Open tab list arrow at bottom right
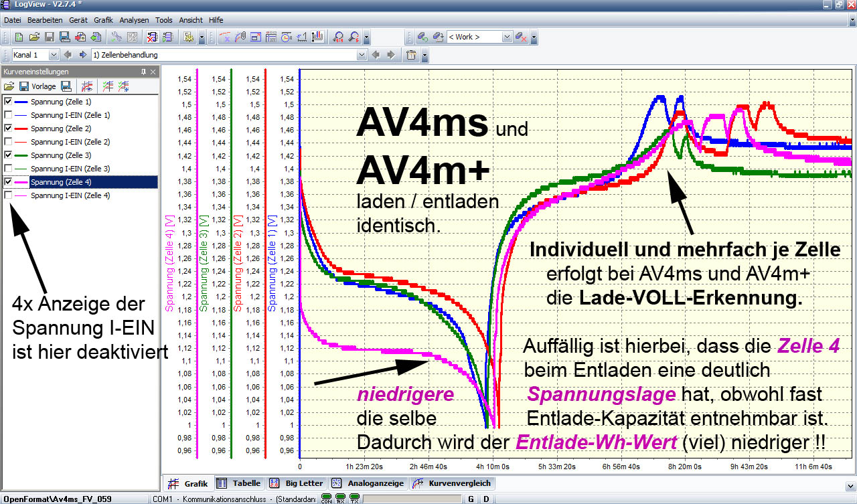 click(850, 485)
